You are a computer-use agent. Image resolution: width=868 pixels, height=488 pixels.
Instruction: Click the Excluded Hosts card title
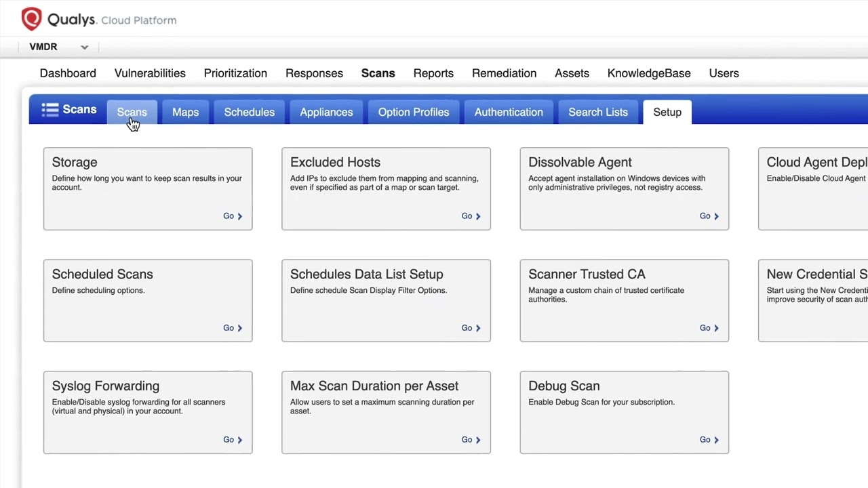[335, 162]
